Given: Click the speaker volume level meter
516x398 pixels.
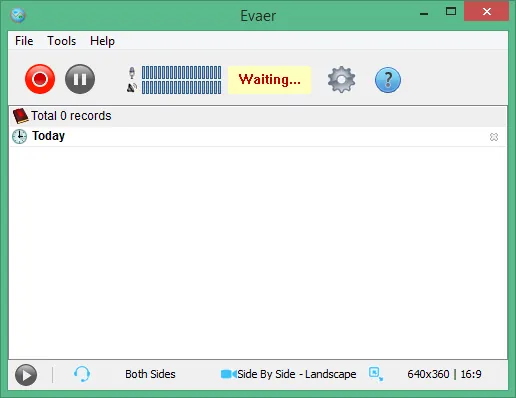Looking at the screenshot, I should (181, 88).
